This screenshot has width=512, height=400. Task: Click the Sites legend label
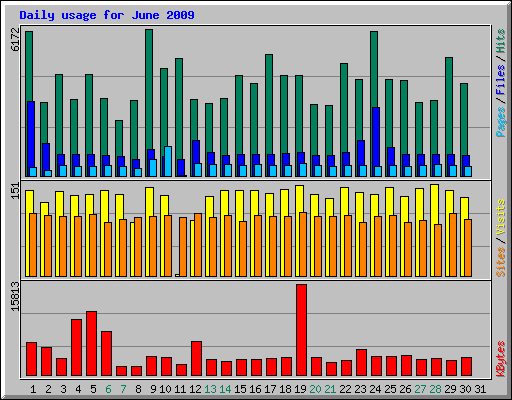[501, 262]
